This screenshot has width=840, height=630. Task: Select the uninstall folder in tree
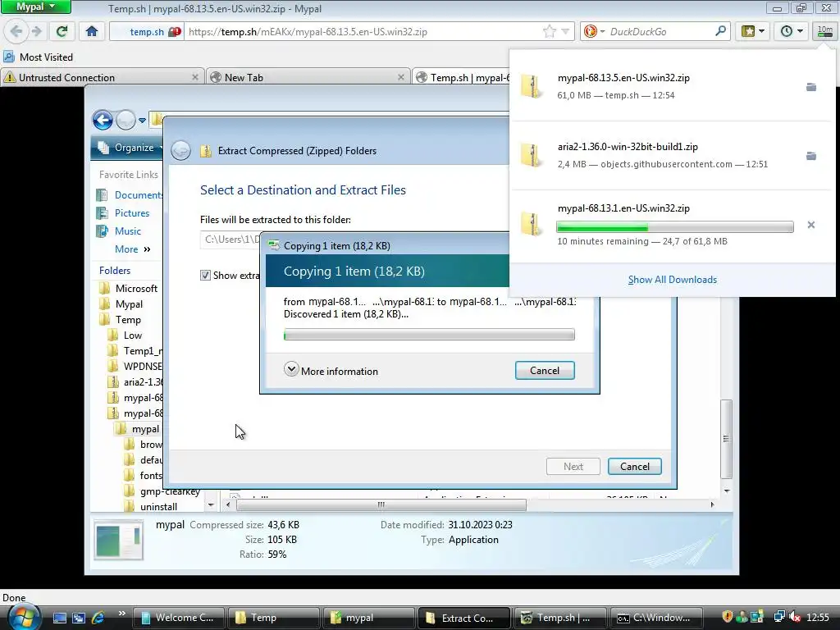(151, 507)
